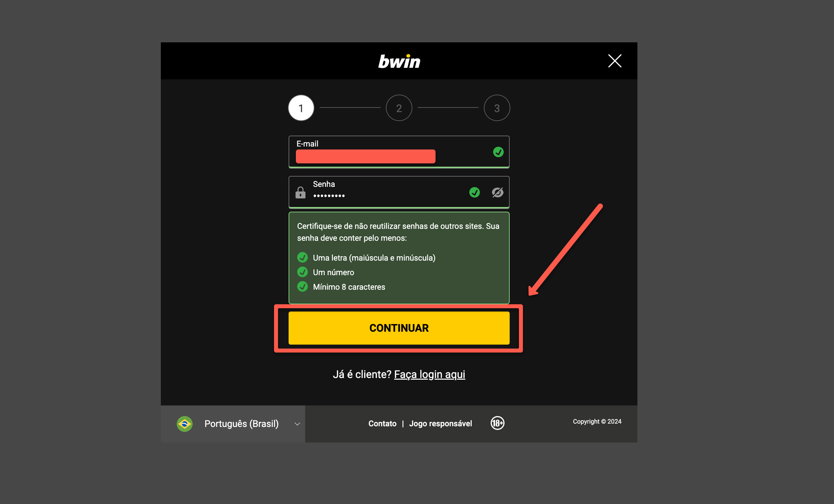Expand language selector chevron arrow
Image resolution: width=834 pixels, height=504 pixels.
tap(297, 424)
